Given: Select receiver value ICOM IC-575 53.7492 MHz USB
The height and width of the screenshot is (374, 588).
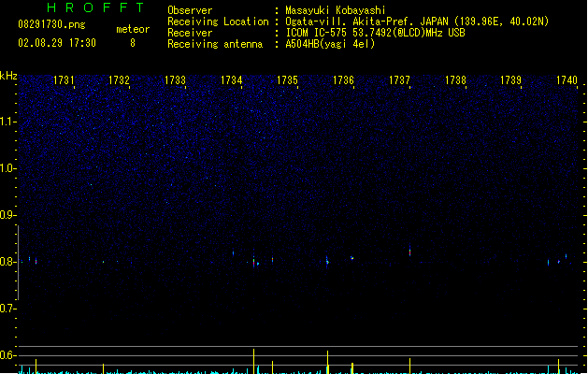Looking at the screenshot, I should (x=376, y=33).
